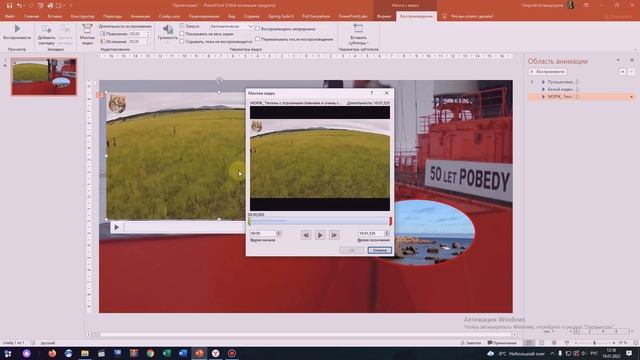
Task: Increase Появление fade-in duration stepper
Action: [148, 33]
